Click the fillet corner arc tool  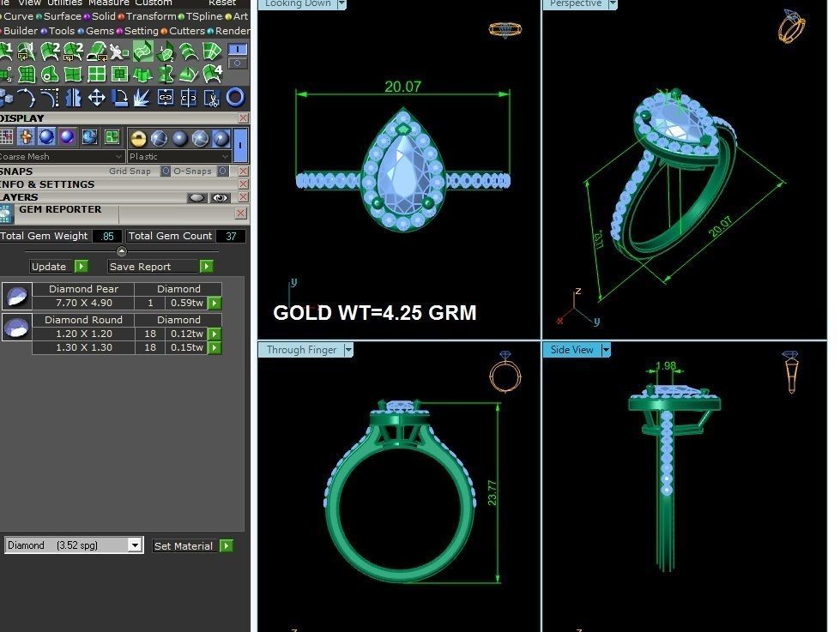(49, 98)
